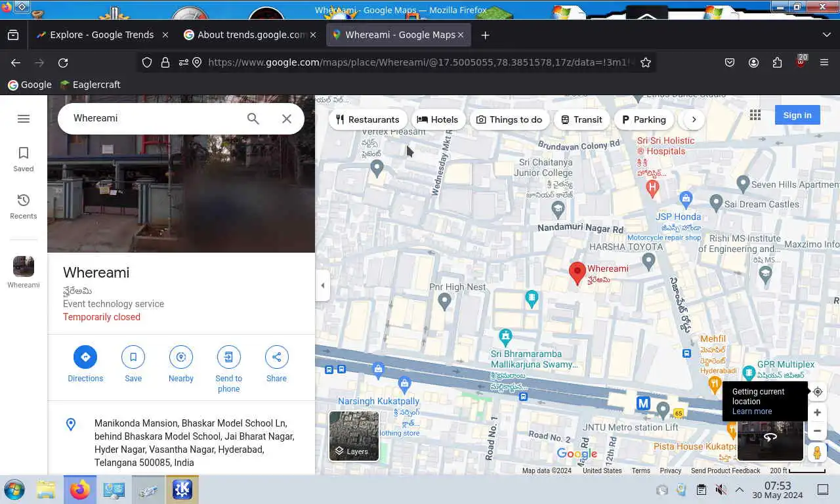This screenshot has height=504, width=840.
Task: Filter map by Transit
Action: (581, 119)
